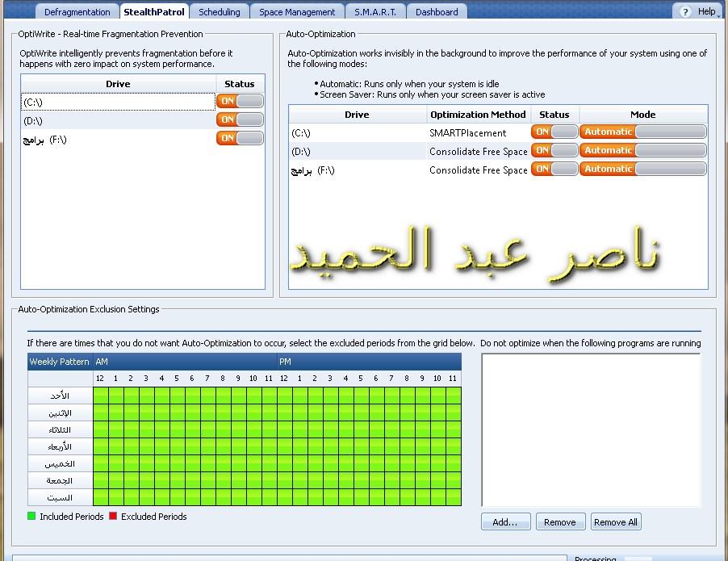Click the Help question mark icon

click(686, 11)
